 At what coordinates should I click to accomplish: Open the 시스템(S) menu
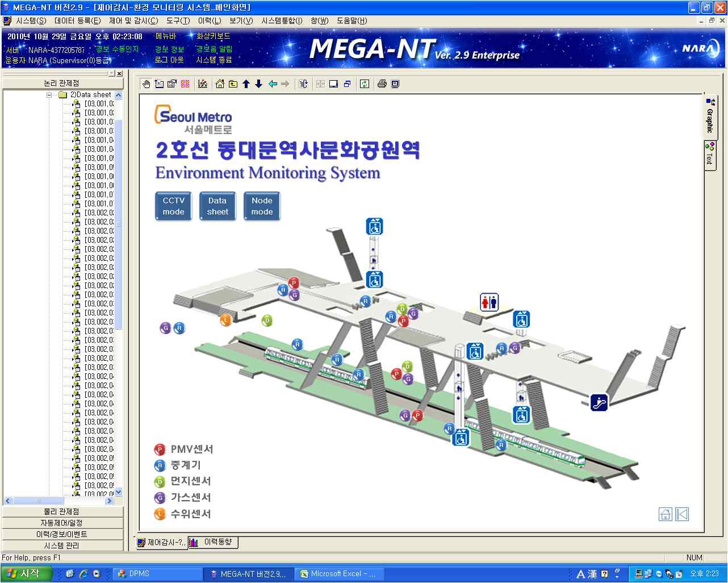[31, 20]
